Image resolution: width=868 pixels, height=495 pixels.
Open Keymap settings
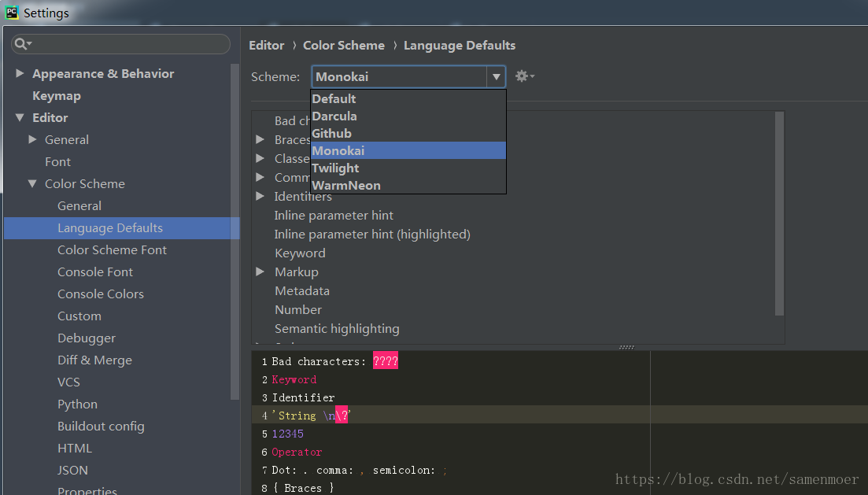[57, 96]
